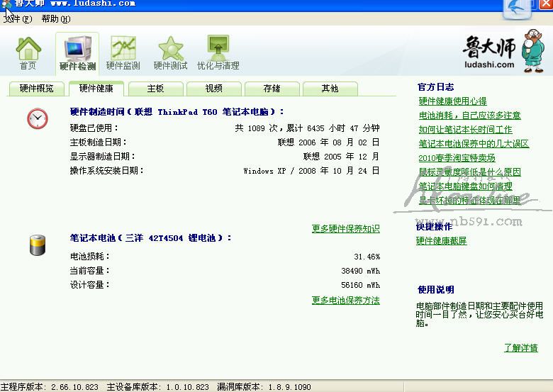Click the 更多硬件保养知识 link
This screenshot has height=392, width=553.
[346, 229]
